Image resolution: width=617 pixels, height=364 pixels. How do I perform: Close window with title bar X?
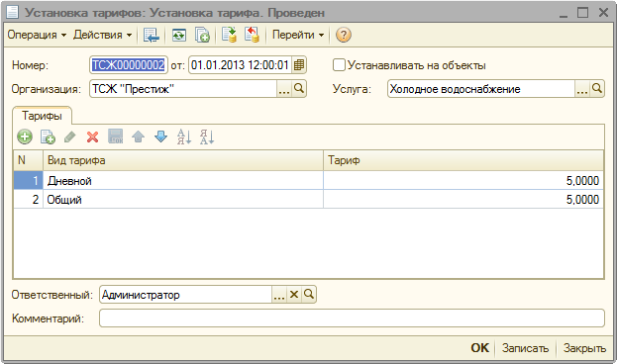(x=603, y=13)
